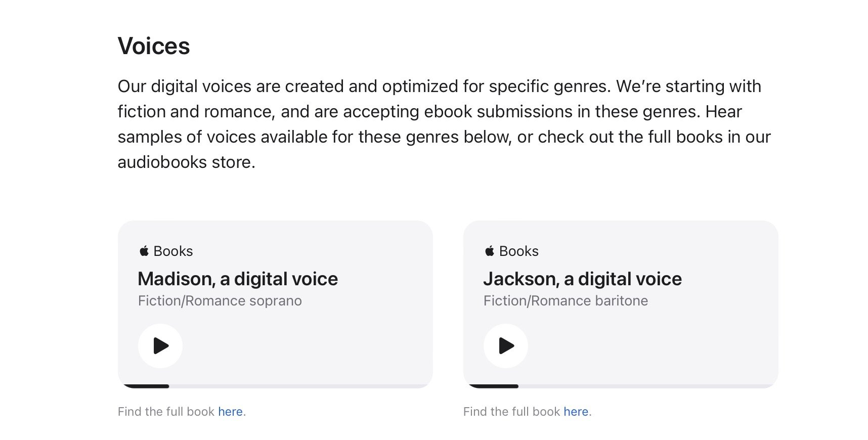This screenshot has width=868, height=440.
Task: Click the Books label on Jackson card
Action: coord(519,251)
